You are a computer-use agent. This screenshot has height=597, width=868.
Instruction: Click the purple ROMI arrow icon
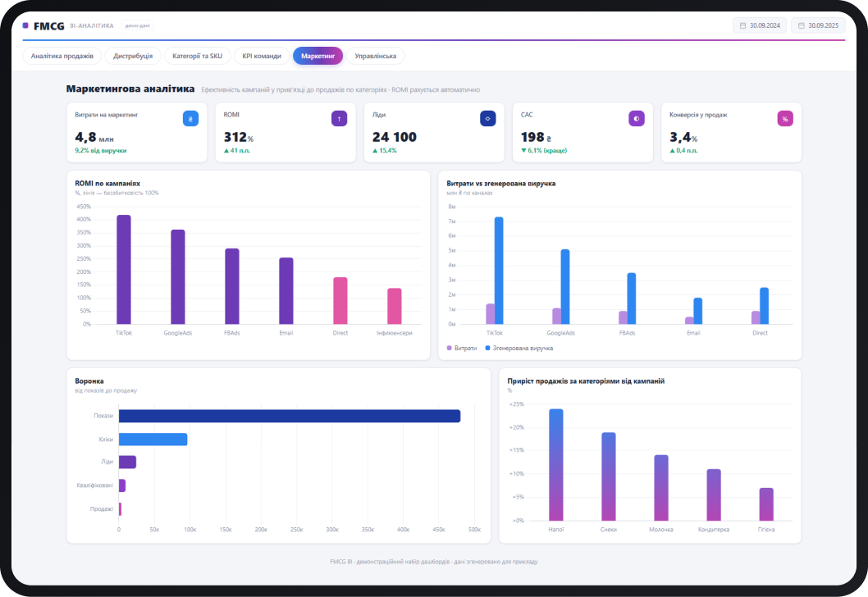340,118
